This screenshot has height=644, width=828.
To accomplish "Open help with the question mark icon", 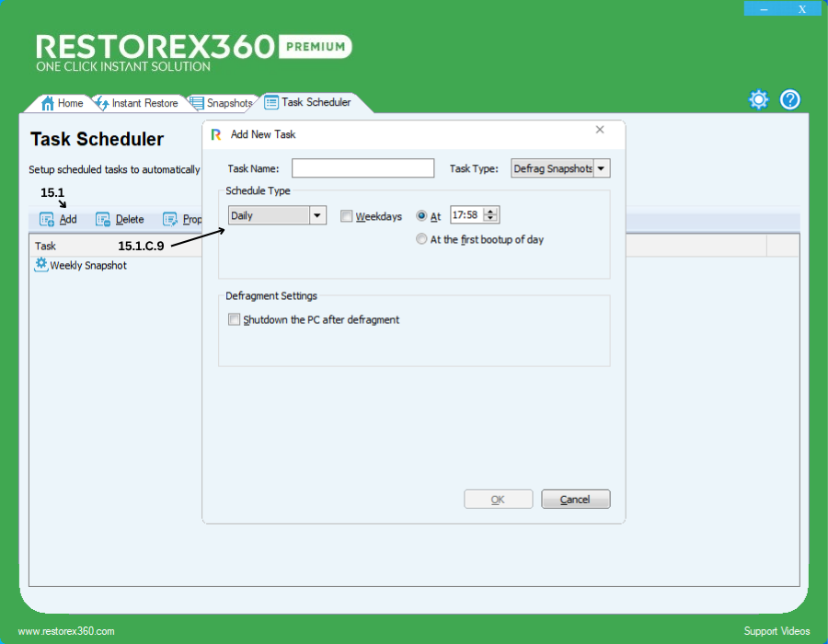I will pyautogui.click(x=790, y=100).
